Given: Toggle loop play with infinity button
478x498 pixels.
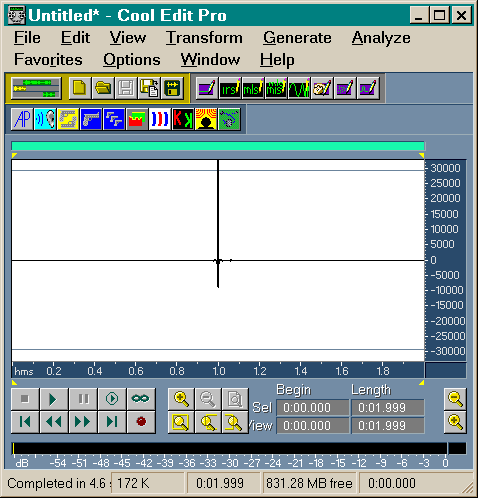Looking at the screenshot, I should 141,399.
